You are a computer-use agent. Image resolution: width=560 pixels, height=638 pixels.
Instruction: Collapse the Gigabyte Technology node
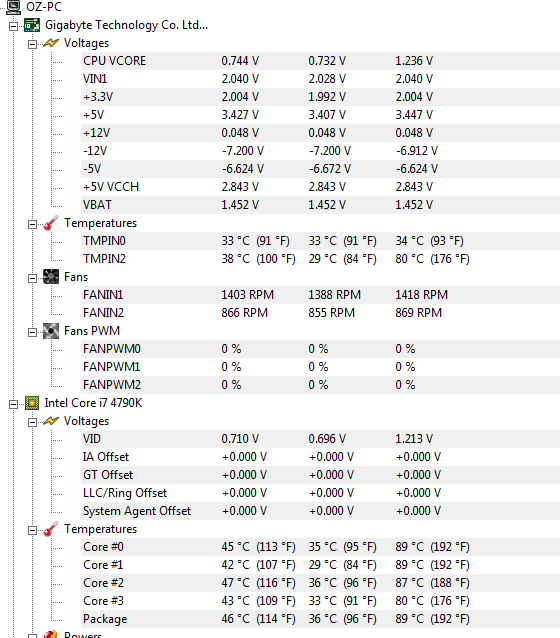click(13, 26)
